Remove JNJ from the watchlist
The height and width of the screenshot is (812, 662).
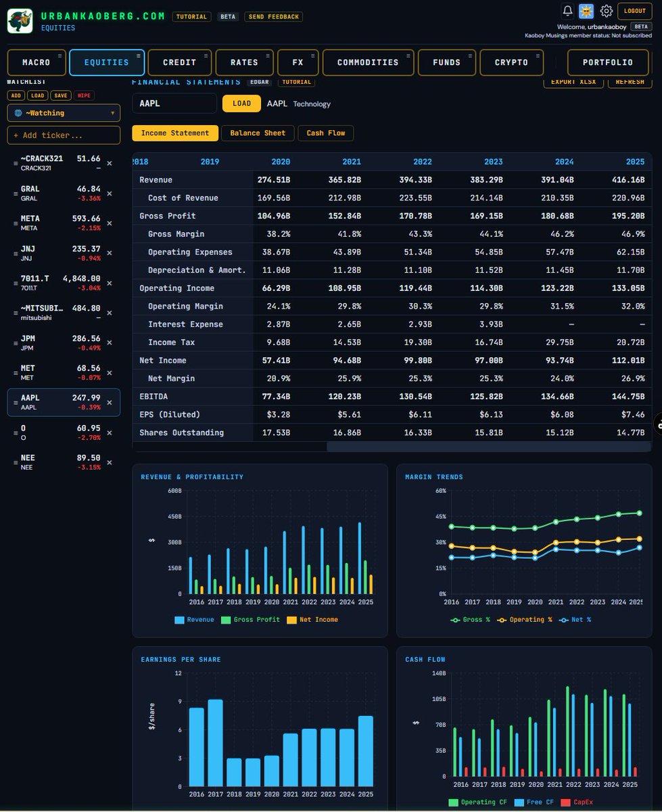pyautogui.click(x=110, y=253)
